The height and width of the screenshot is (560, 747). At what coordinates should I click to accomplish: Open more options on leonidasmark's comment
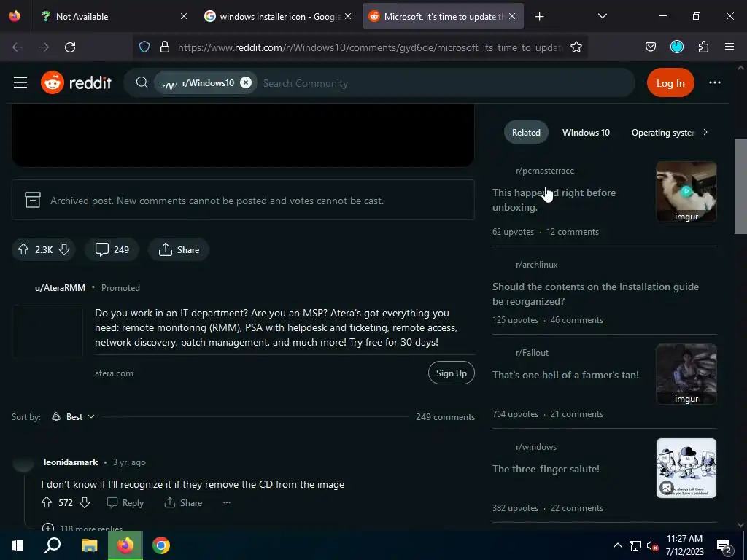point(227,502)
